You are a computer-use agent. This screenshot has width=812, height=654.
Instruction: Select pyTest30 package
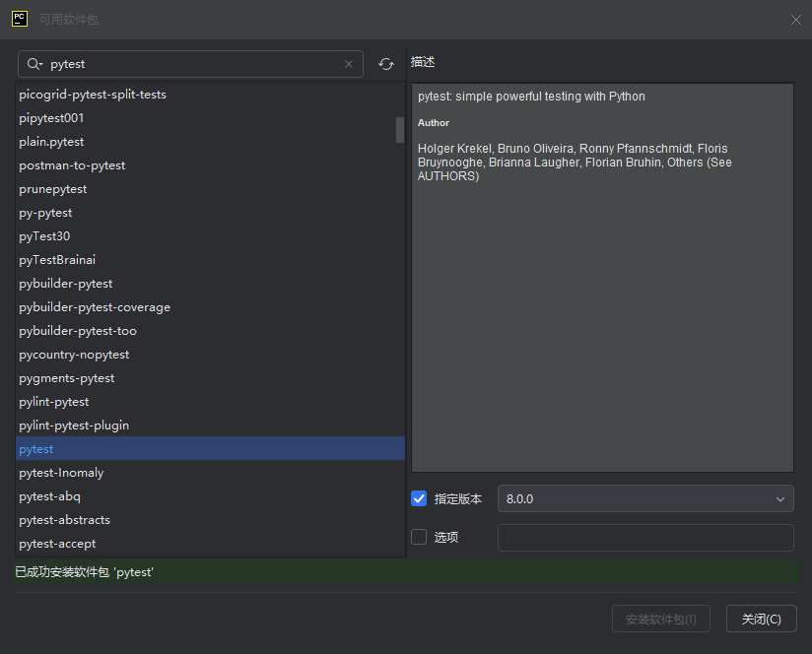[x=210, y=236]
